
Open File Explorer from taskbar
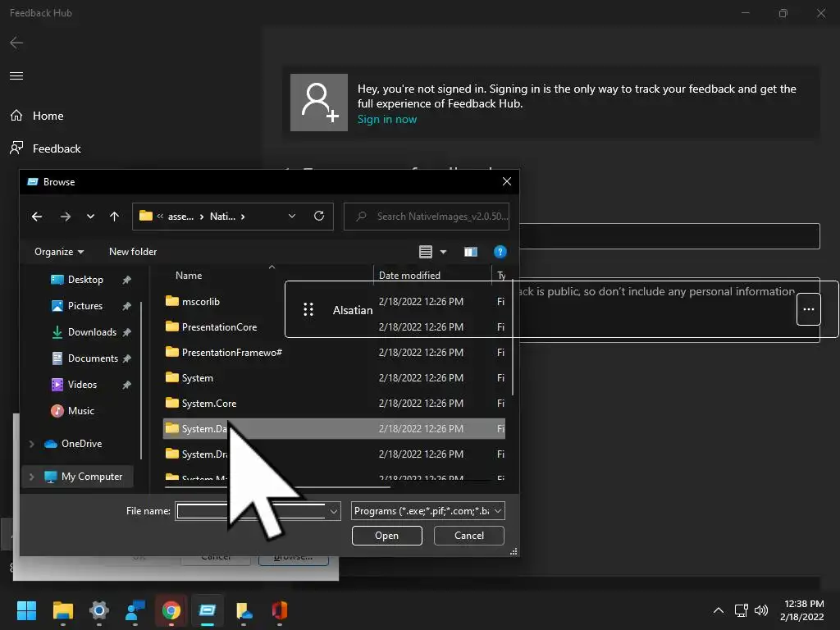pos(62,610)
